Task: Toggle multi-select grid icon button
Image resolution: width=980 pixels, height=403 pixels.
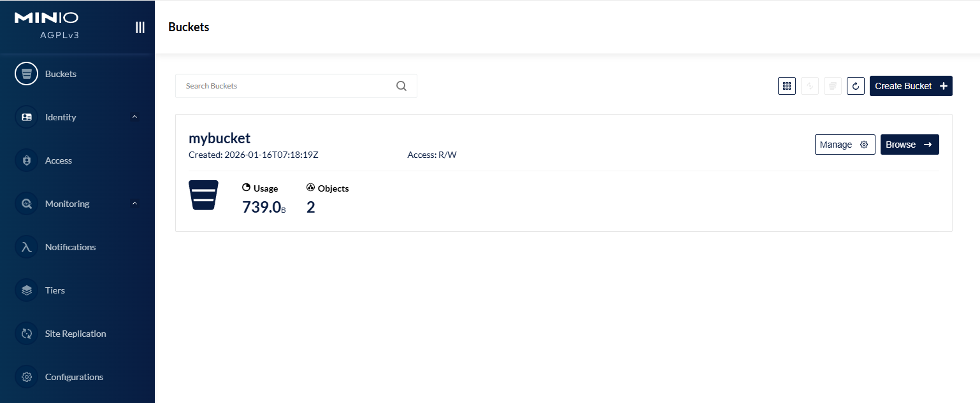Action: pyautogui.click(x=787, y=86)
